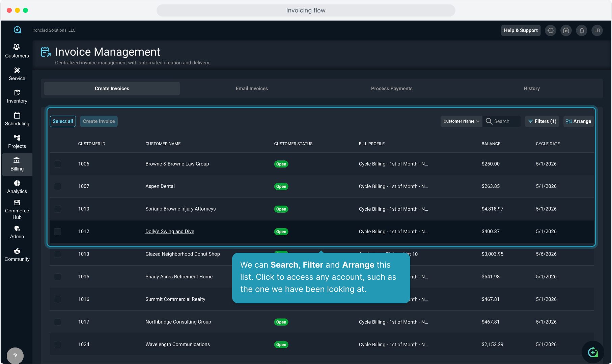Expand the Customer Name search dropdown
The height and width of the screenshot is (364, 612).
pos(461,121)
